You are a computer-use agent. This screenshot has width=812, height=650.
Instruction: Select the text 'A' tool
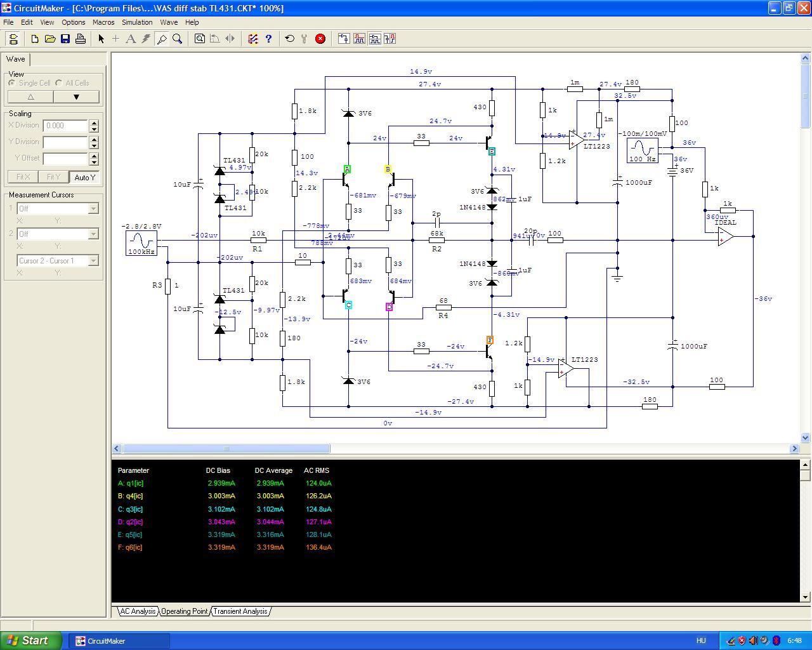(x=131, y=39)
